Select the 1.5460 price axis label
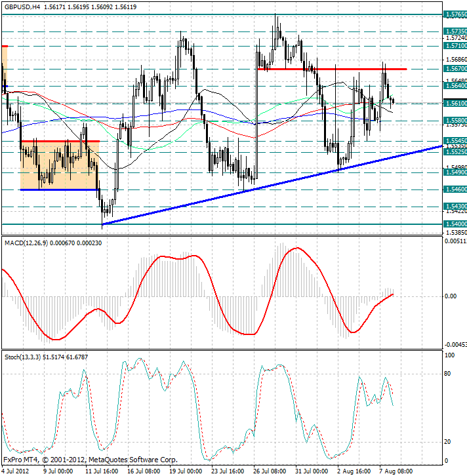Image resolution: width=467 pixels, height=476 pixels. [455, 189]
